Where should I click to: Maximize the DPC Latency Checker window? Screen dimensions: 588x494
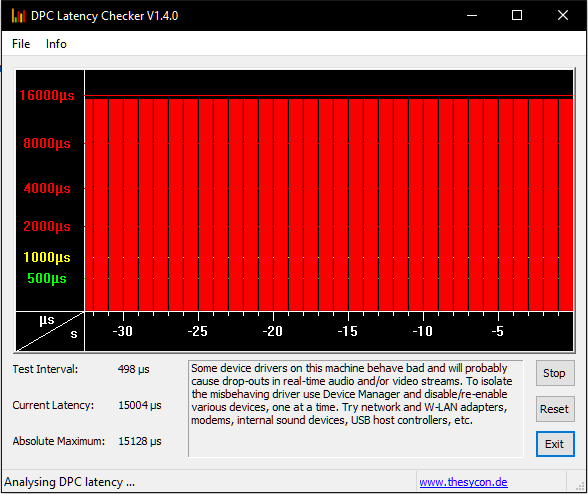point(517,15)
